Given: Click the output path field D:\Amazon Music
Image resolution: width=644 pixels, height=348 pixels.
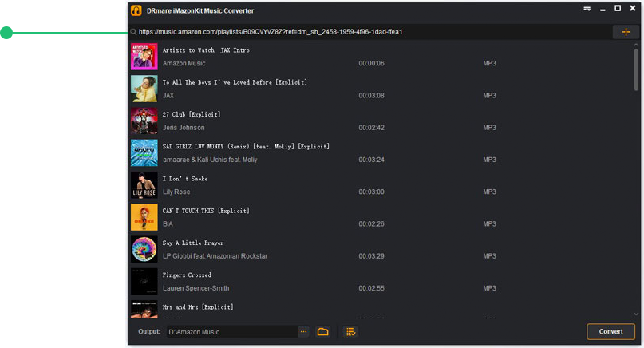Looking at the screenshot, I should (230, 332).
